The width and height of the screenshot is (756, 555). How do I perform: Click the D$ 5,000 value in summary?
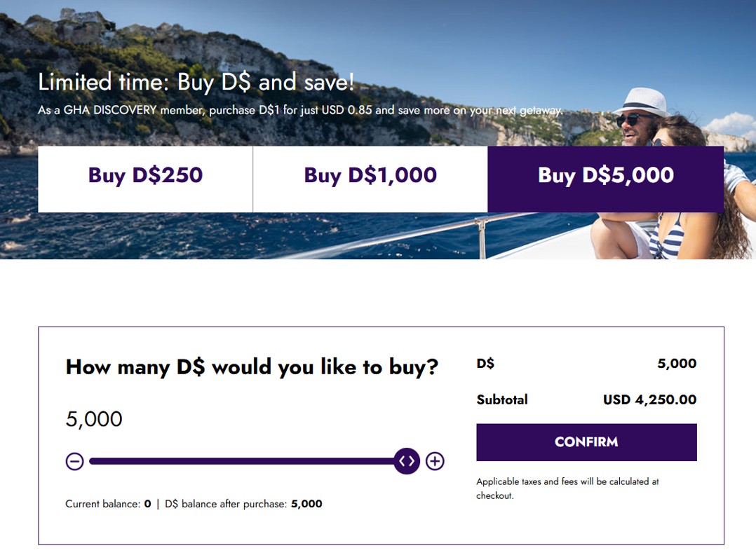[677, 364]
